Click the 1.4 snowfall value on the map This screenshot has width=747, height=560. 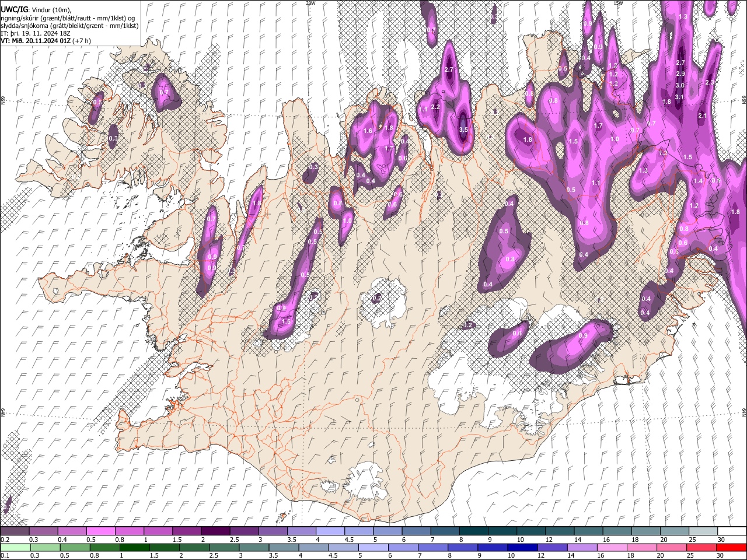(699, 181)
